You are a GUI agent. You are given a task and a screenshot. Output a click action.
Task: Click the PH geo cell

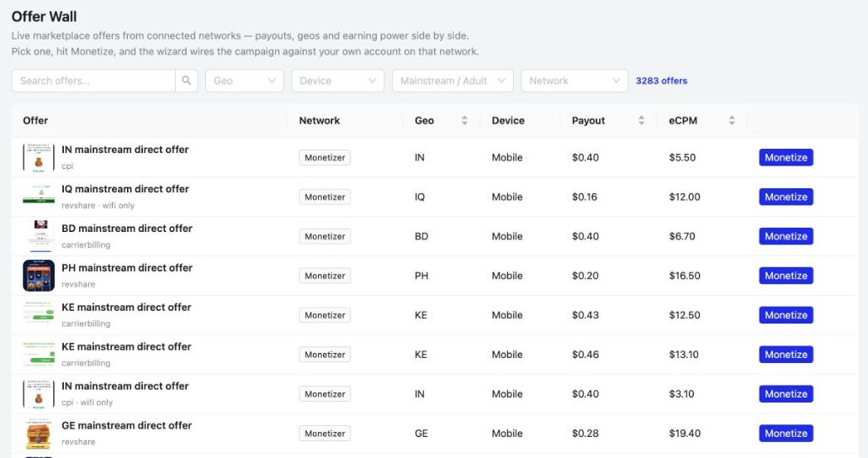pyautogui.click(x=421, y=276)
